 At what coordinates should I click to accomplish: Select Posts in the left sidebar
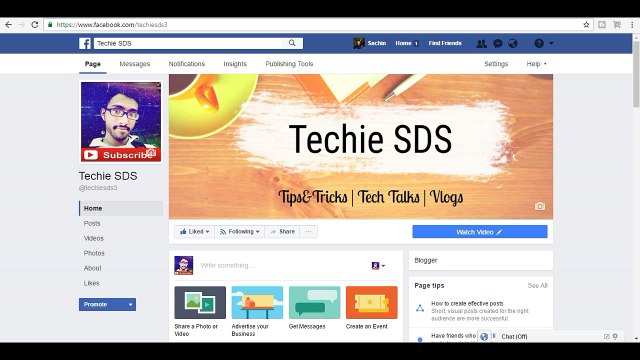point(92,223)
